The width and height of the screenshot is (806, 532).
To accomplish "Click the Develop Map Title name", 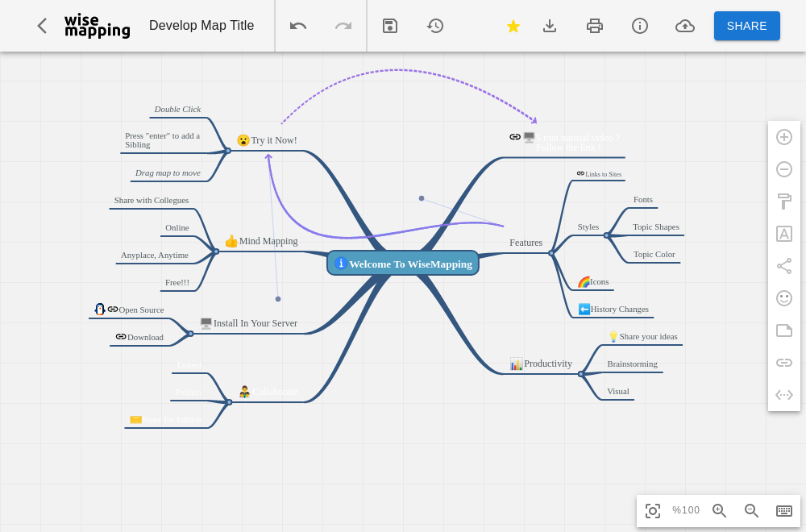I will point(201,26).
